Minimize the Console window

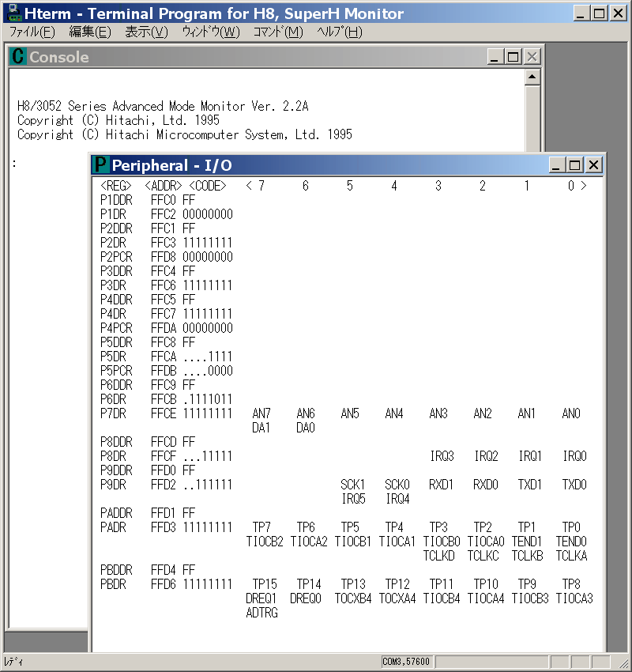point(494,57)
